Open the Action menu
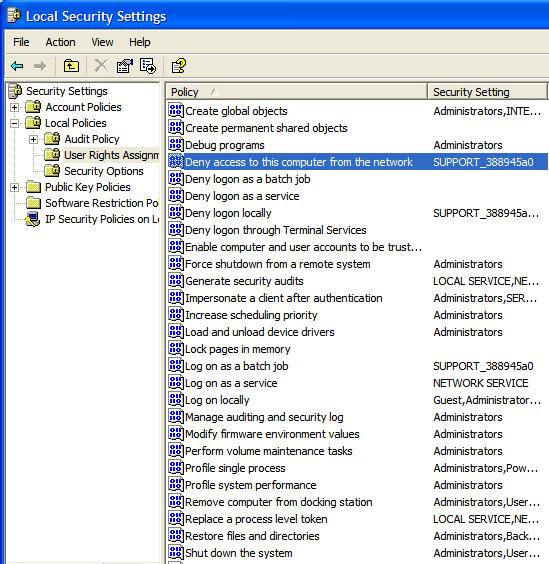Screen dimensions: 549x564 point(60,42)
